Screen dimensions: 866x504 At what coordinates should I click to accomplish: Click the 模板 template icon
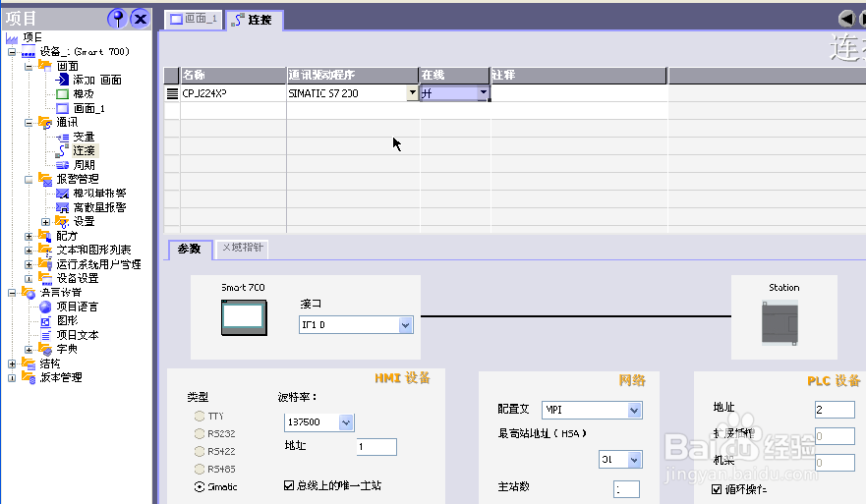[62, 94]
